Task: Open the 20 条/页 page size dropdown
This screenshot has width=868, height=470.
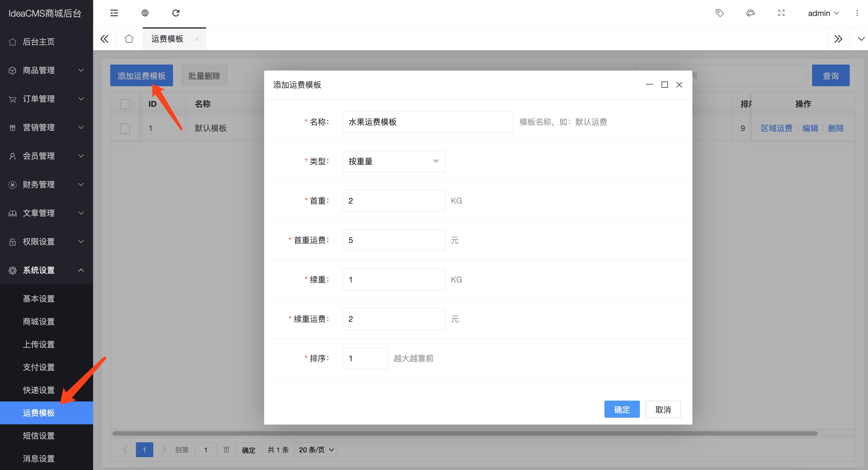Action: click(316, 450)
